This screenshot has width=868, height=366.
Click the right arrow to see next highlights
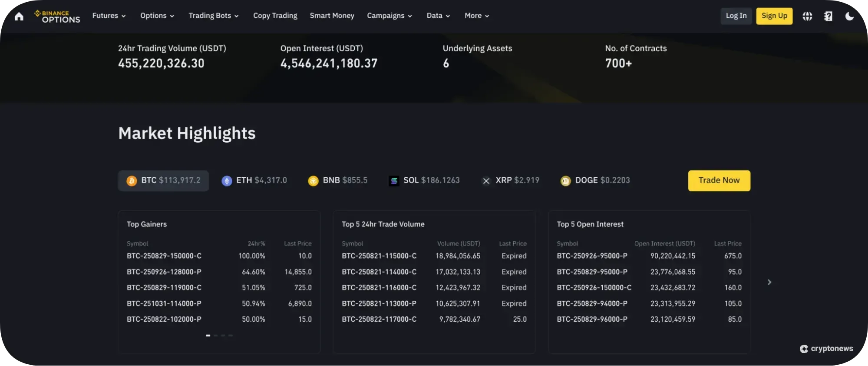(x=769, y=282)
